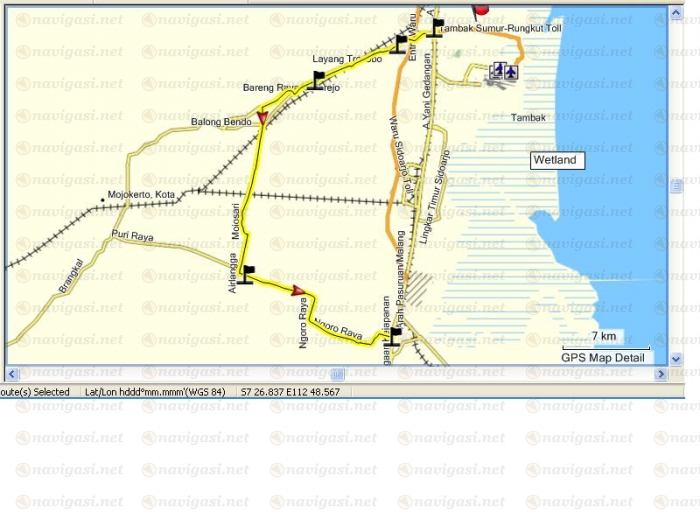Screen dimensions: 700x525
Task: Click the 7 km scale bar
Action: pyautogui.click(x=602, y=345)
